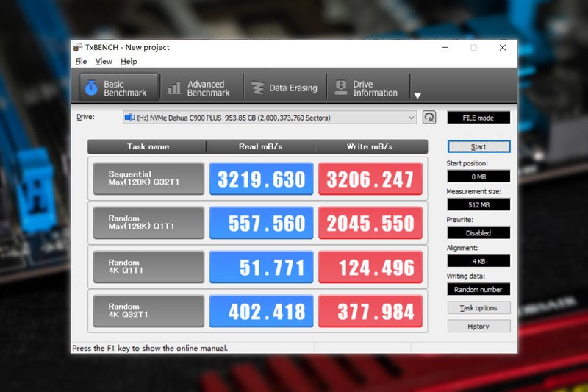This screenshot has width=588, height=392.
Task: Click the read value 557.560
Action: tap(262, 222)
